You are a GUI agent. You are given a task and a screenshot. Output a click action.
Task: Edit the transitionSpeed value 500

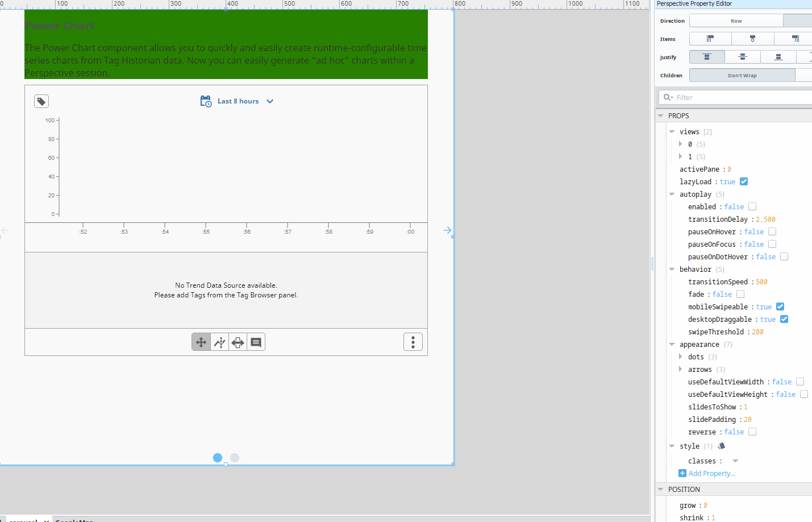point(761,281)
